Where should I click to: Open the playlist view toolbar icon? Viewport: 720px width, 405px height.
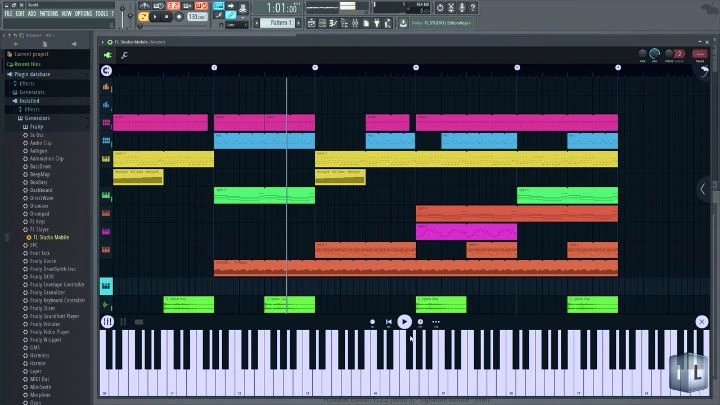pyautogui.click(x=311, y=23)
